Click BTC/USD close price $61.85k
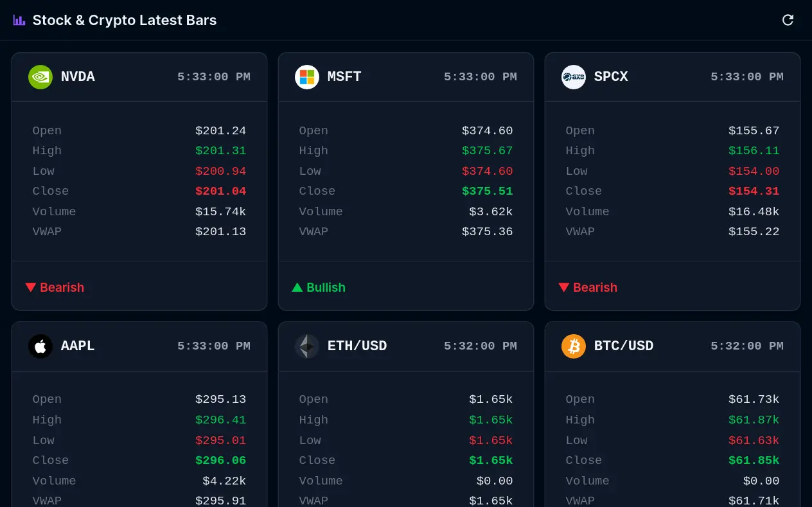 (754, 461)
